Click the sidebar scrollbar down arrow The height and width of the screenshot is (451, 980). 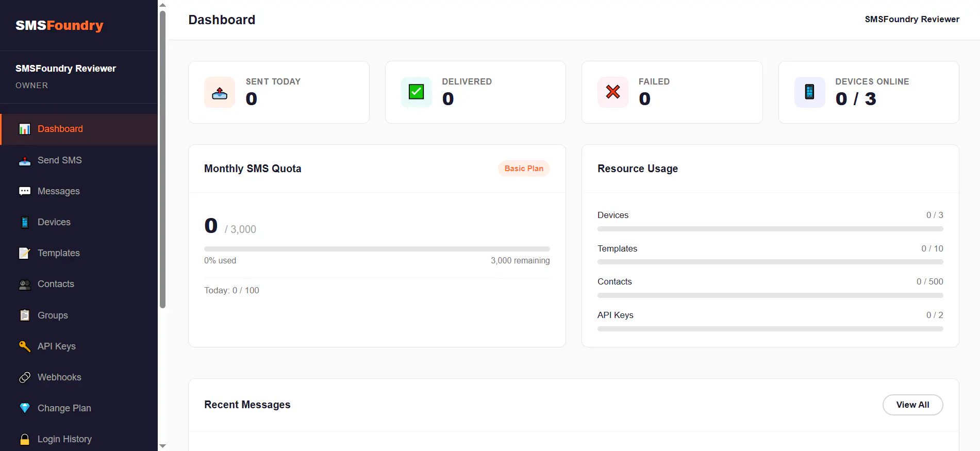pos(162,446)
